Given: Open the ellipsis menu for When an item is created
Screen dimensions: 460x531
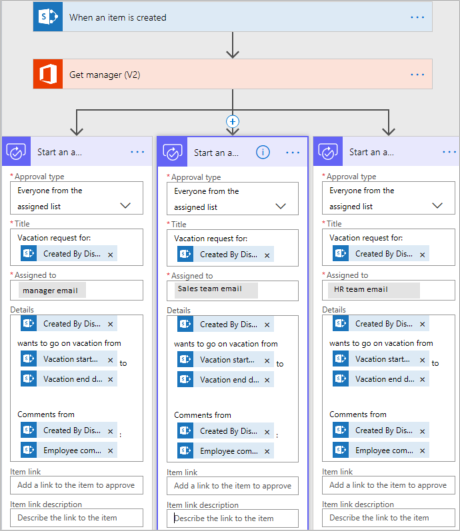Looking at the screenshot, I should [417, 17].
